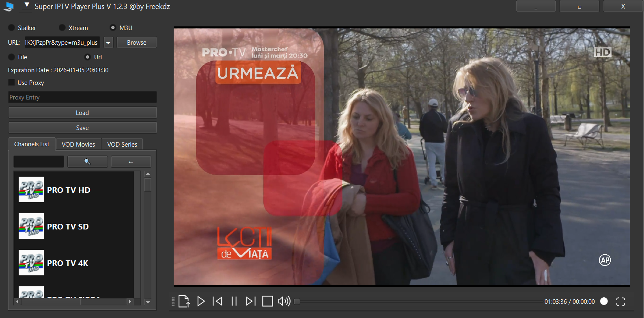The image size is (644, 318).
Task: Click the playback seek slider track
Action: click(x=418, y=301)
